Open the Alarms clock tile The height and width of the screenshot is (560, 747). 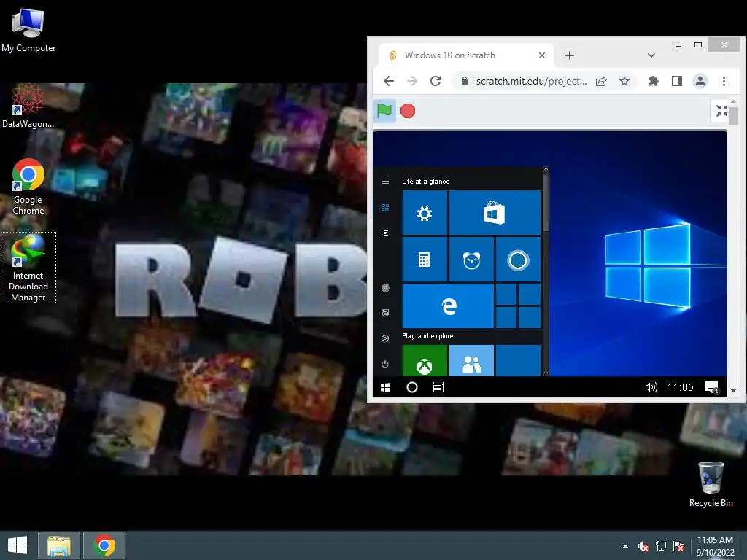point(471,260)
